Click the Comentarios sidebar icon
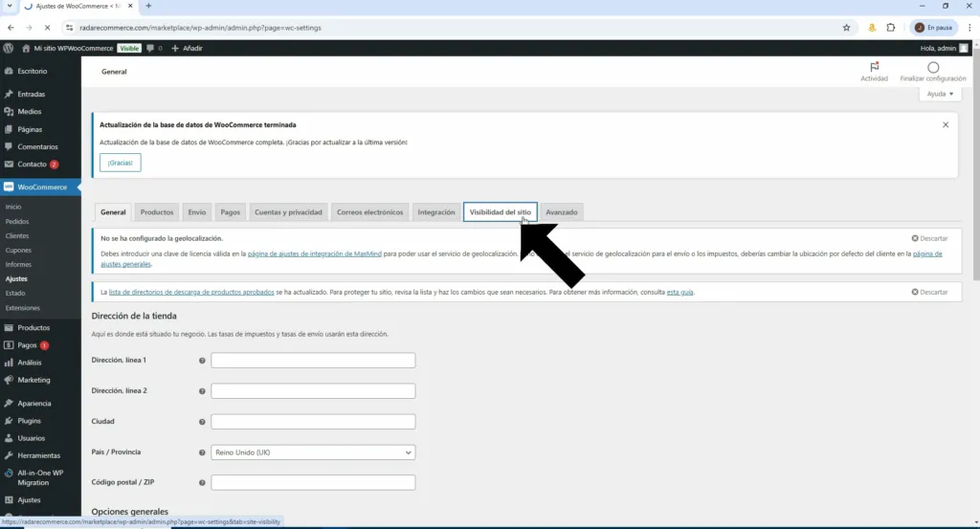Viewport: 980px width, 529px height. point(9,146)
